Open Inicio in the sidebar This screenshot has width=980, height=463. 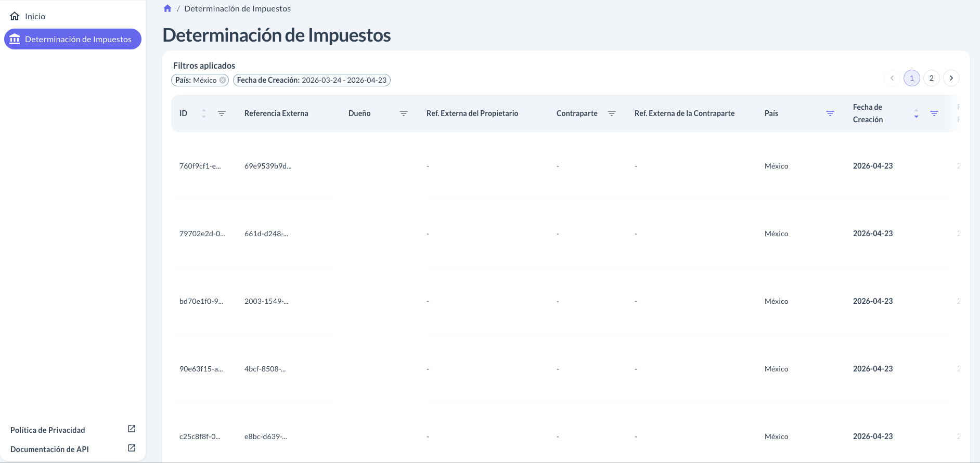tap(73, 16)
